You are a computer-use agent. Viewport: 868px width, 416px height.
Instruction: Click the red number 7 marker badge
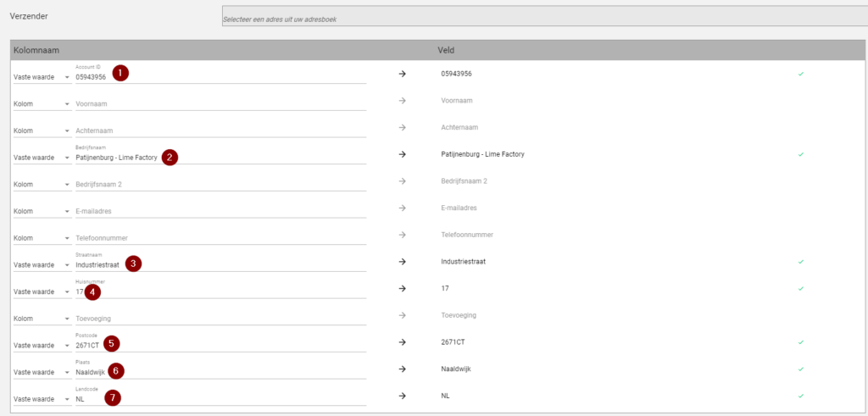(112, 397)
